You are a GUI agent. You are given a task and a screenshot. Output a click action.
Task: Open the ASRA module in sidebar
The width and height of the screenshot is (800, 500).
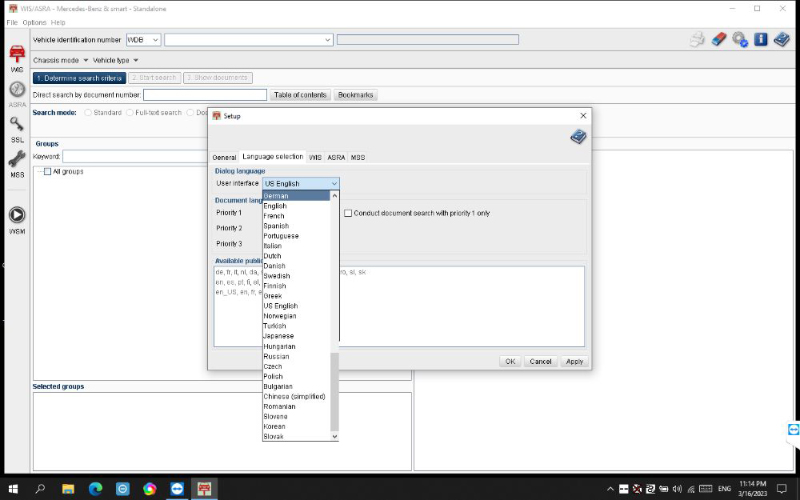point(17,91)
